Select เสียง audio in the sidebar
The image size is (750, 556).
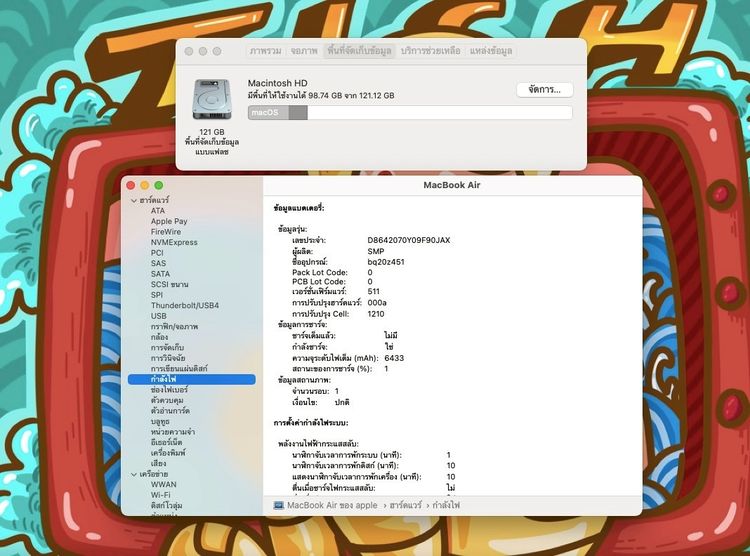(x=158, y=463)
